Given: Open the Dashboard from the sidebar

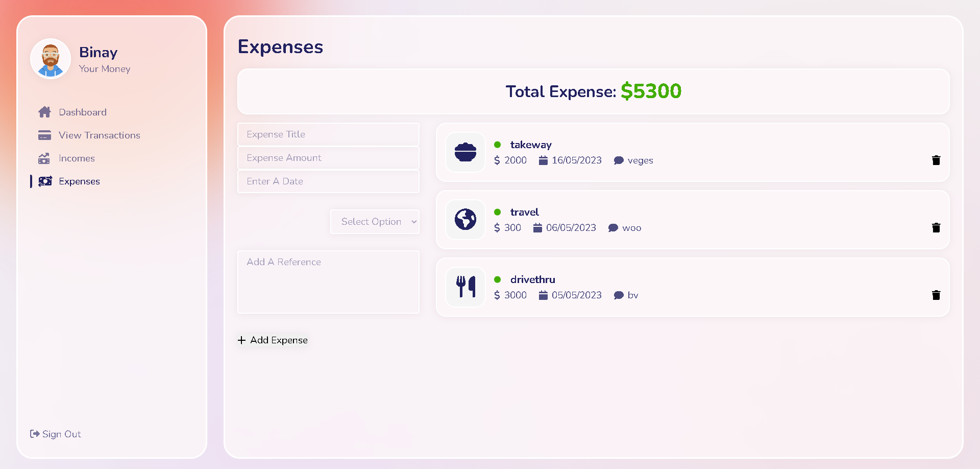Looking at the screenshot, I should 83,112.
